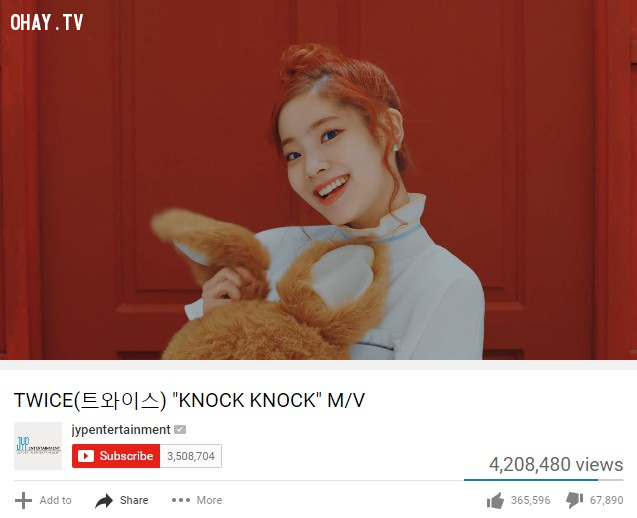Click the curved Share arrow icon

[x=104, y=501]
